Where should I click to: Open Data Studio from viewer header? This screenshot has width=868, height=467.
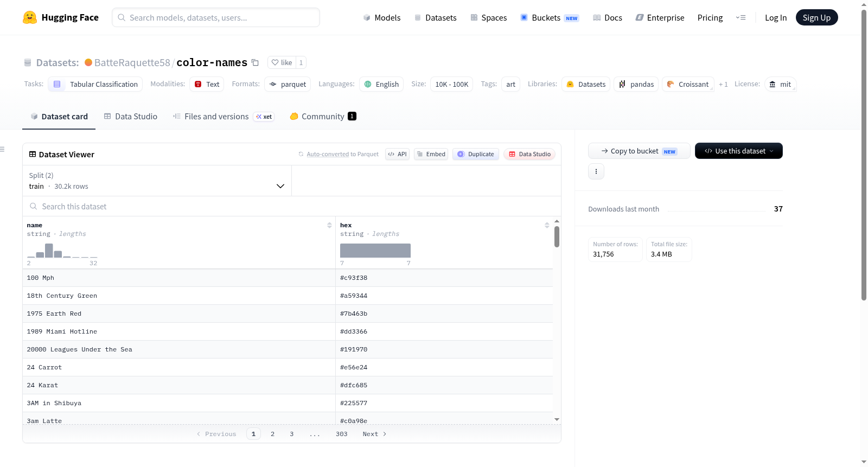tap(529, 154)
